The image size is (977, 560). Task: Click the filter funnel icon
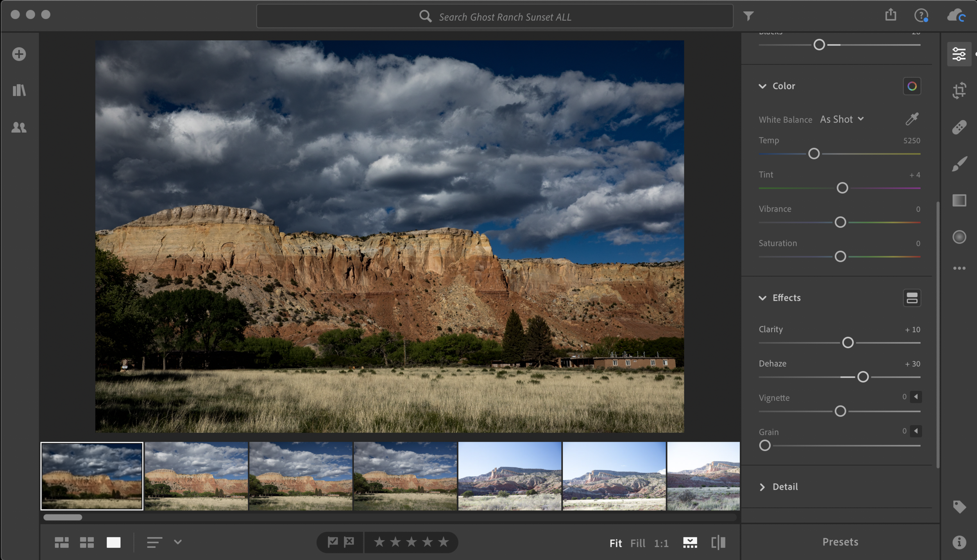click(748, 16)
